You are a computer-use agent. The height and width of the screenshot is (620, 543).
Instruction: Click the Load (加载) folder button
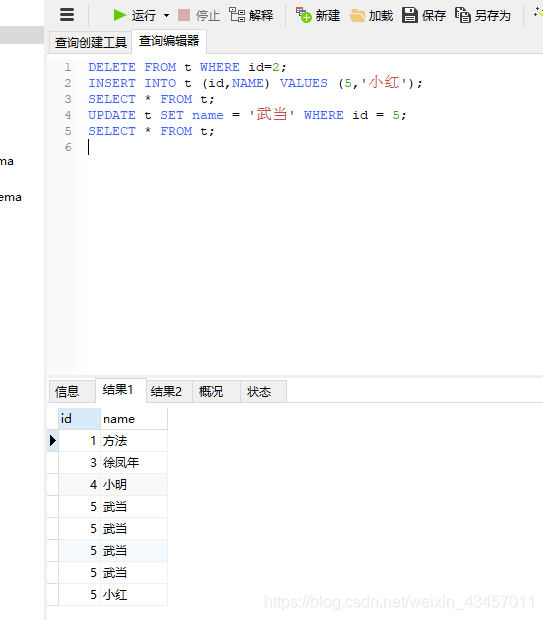tap(371, 15)
